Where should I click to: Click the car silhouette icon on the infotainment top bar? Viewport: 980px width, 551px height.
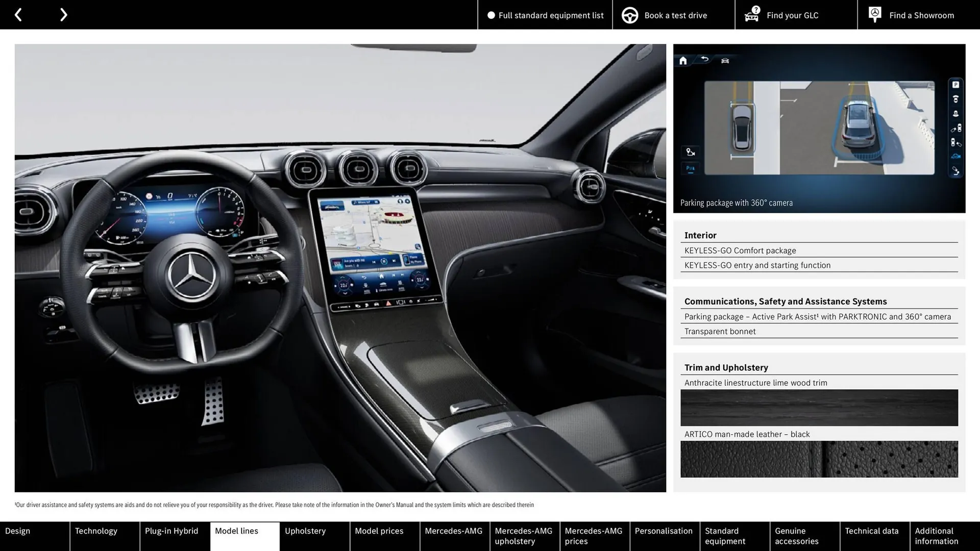[x=724, y=61]
